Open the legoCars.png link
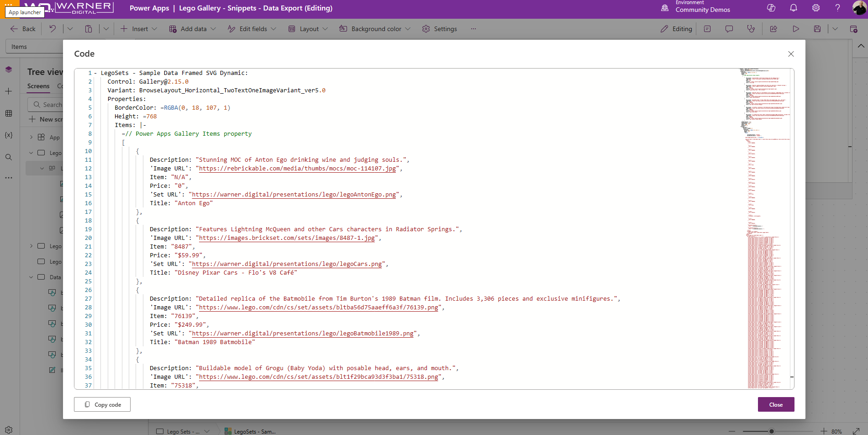Viewport: 868px width, 435px height. coord(287,264)
